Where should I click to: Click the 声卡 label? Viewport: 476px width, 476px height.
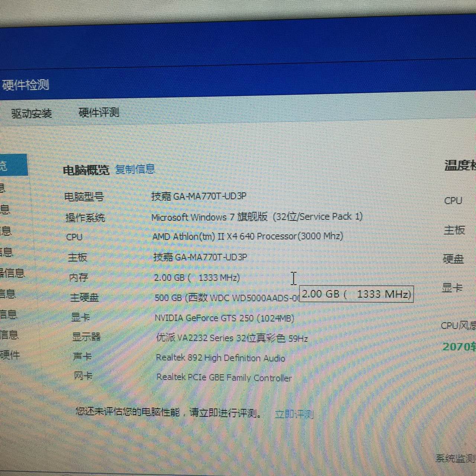[x=83, y=356]
